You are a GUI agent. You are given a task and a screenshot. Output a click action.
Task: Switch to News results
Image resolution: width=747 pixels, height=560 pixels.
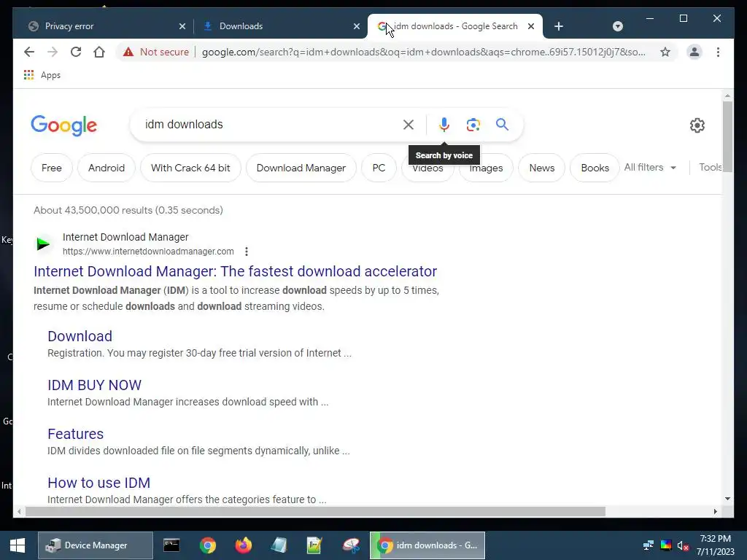tap(542, 168)
